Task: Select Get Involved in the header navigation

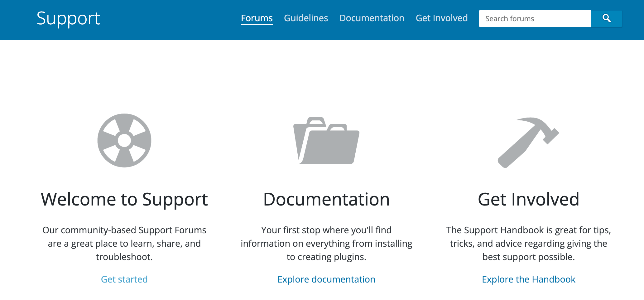Action: 441,18
